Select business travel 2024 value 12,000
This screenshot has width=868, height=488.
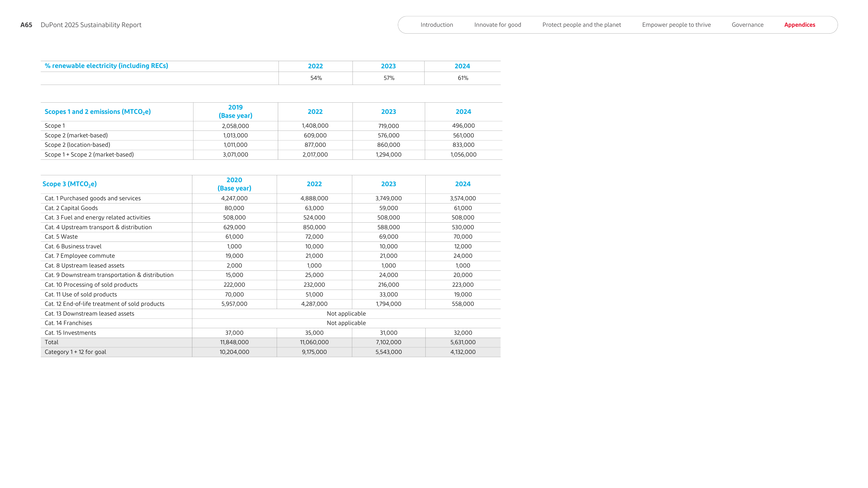[x=463, y=247]
